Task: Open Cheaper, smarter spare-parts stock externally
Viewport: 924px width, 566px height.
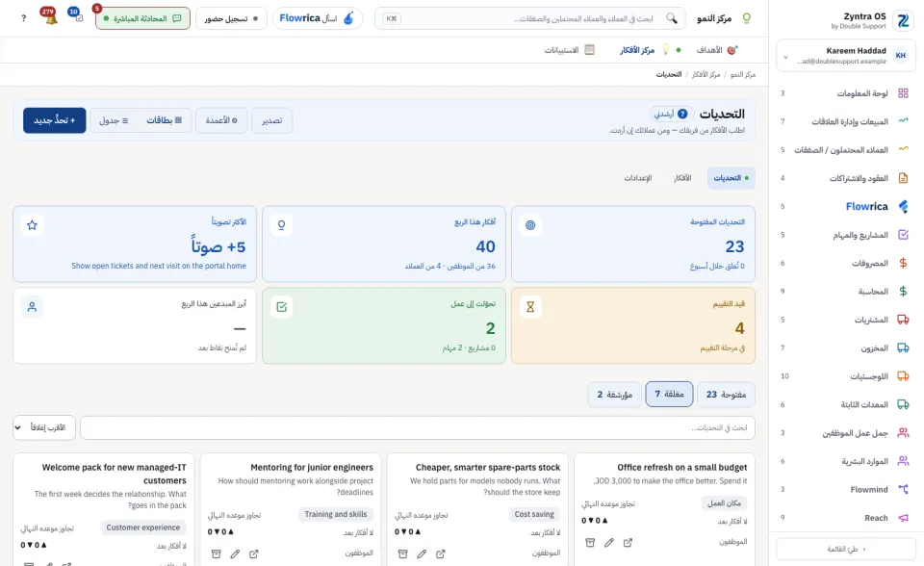Action: (x=441, y=554)
